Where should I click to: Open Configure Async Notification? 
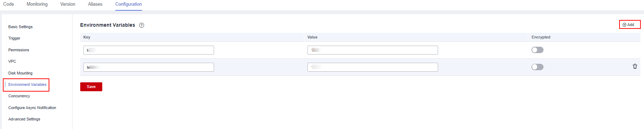[x=32, y=108]
